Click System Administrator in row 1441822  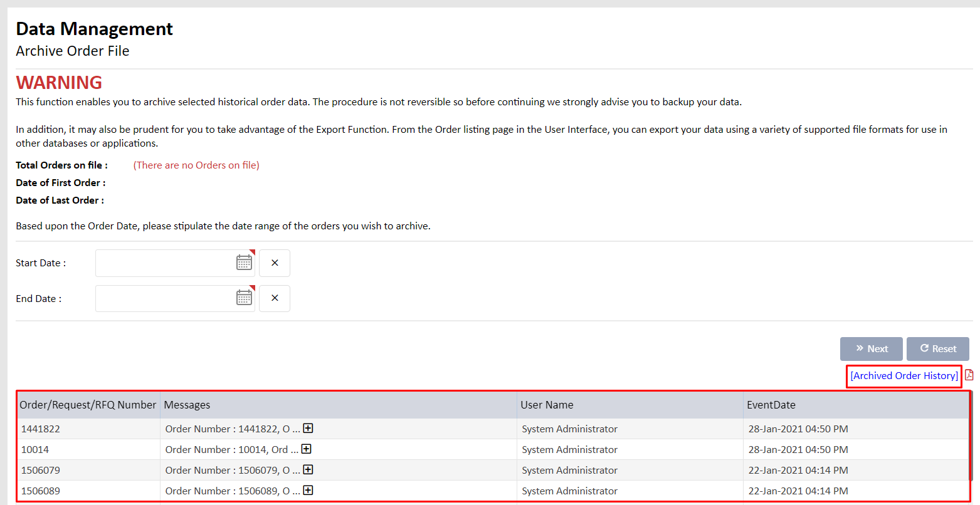pyautogui.click(x=569, y=429)
